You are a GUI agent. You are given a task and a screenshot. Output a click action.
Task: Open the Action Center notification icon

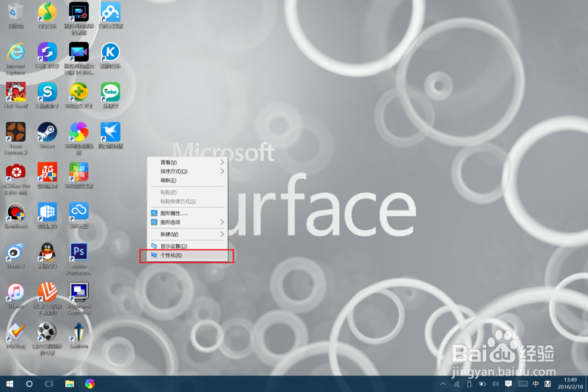(x=509, y=384)
